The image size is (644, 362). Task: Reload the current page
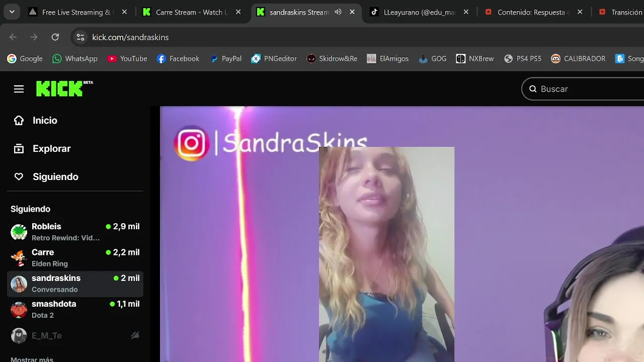pyautogui.click(x=55, y=37)
